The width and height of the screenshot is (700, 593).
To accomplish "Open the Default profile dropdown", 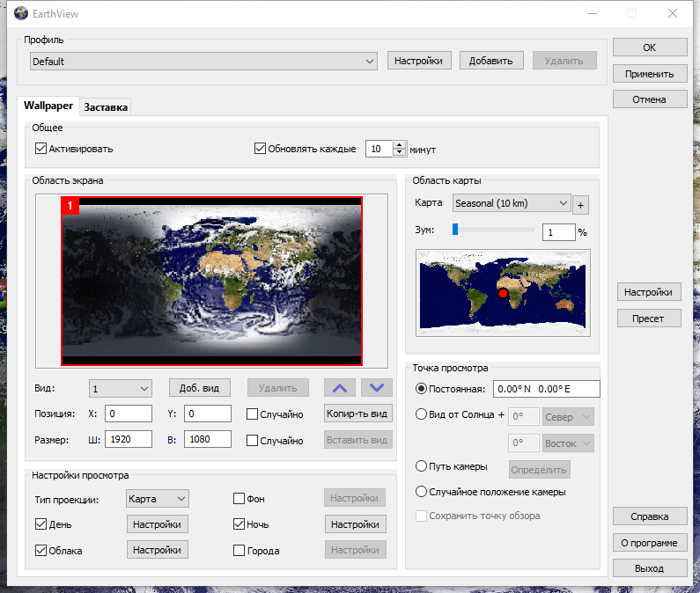I will [x=203, y=62].
